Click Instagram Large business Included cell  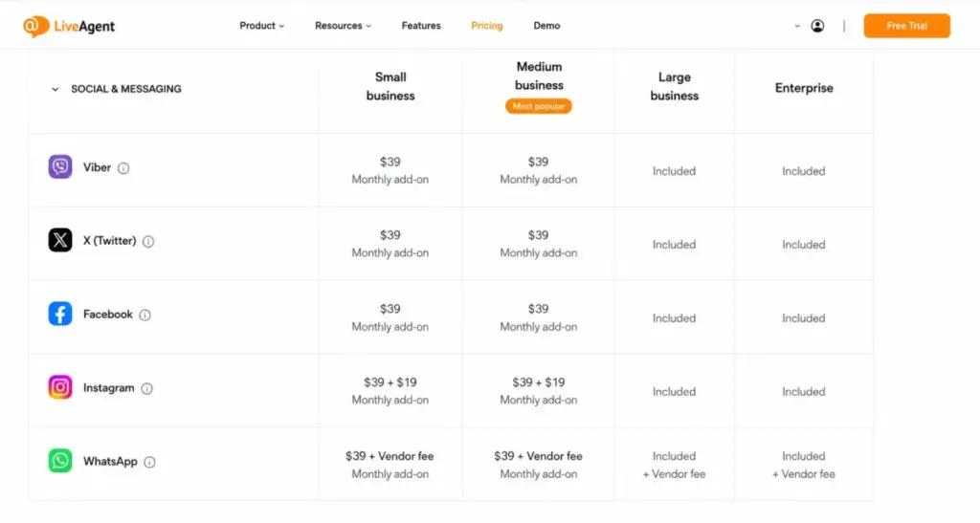coord(675,392)
